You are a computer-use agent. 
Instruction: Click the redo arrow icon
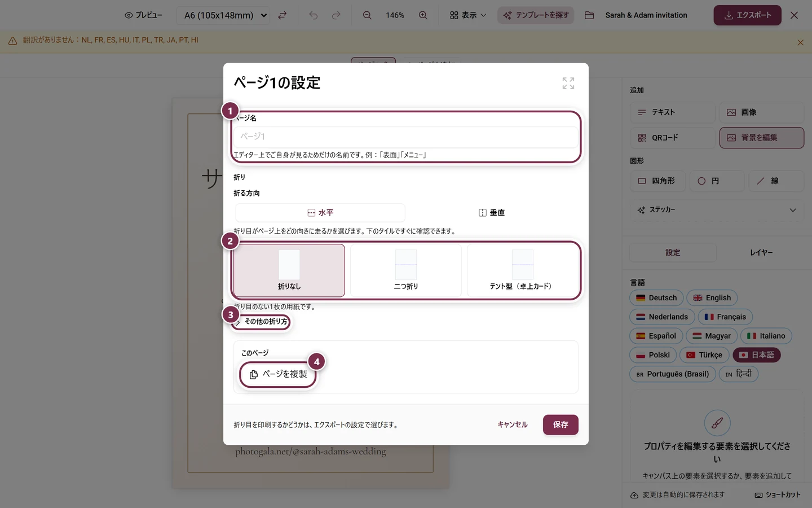[x=336, y=15]
